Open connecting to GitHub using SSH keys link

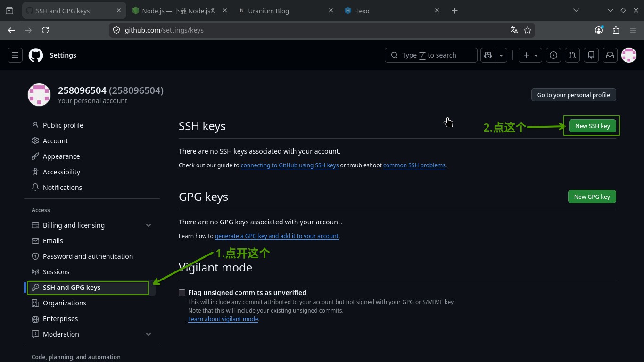pyautogui.click(x=289, y=165)
